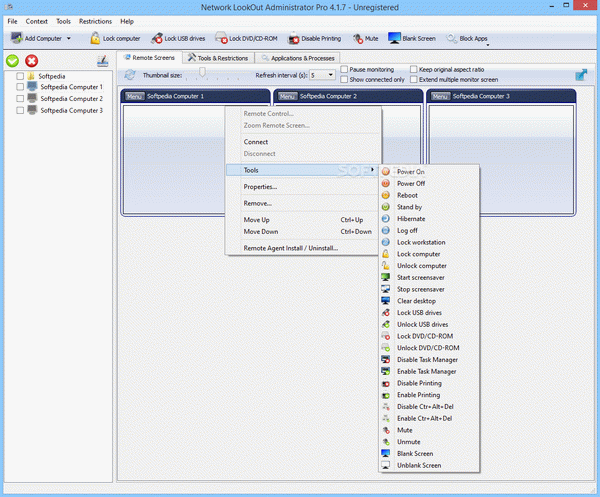Click Softpedia Computer 3 screen thumbnail
600x497 pixels.
click(x=501, y=160)
